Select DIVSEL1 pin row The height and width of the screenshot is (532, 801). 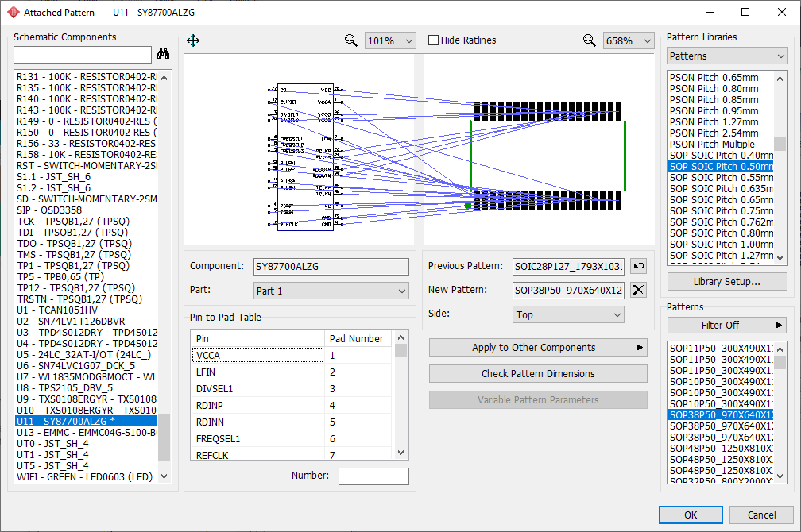tap(292, 388)
